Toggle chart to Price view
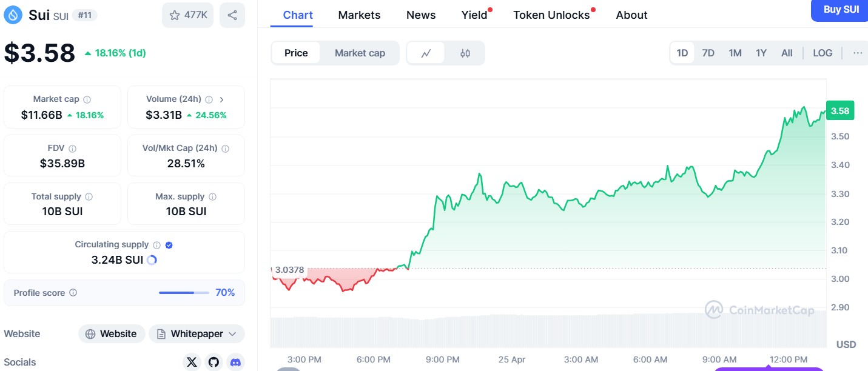 tap(296, 53)
